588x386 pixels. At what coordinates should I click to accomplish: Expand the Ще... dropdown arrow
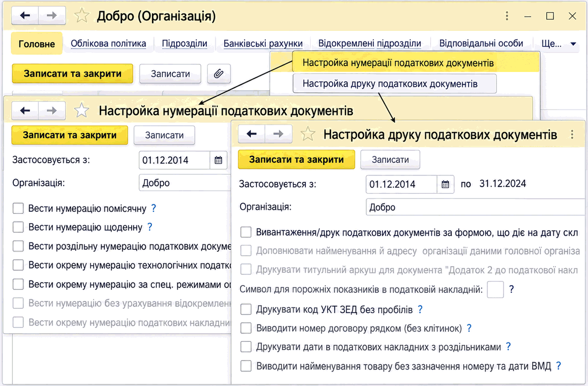(573, 44)
